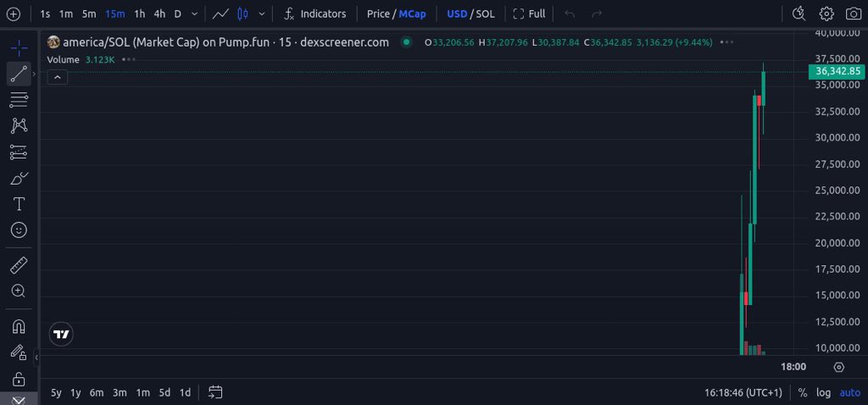The width and height of the screenshot is (868, 405).
Task: Select the D daily timeframe
Action: pyautogui.click(x=178, y=14)
